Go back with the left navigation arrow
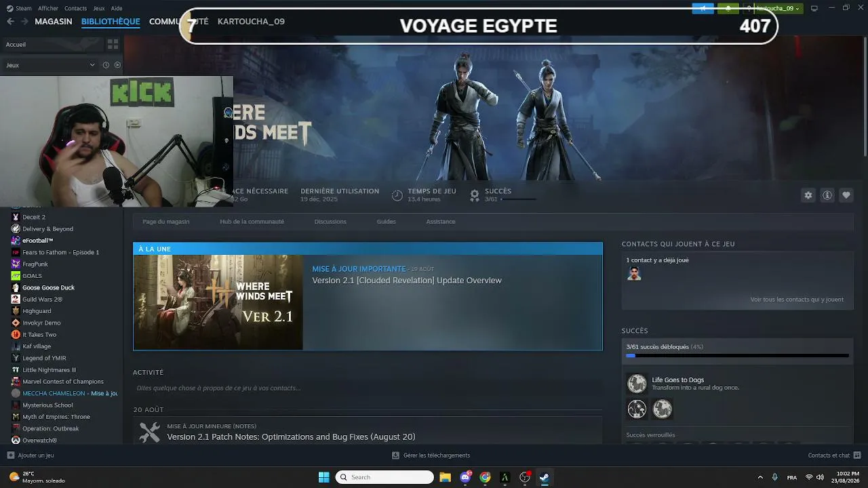Screen dimensions: 868x488 click(x=10, y=22)
